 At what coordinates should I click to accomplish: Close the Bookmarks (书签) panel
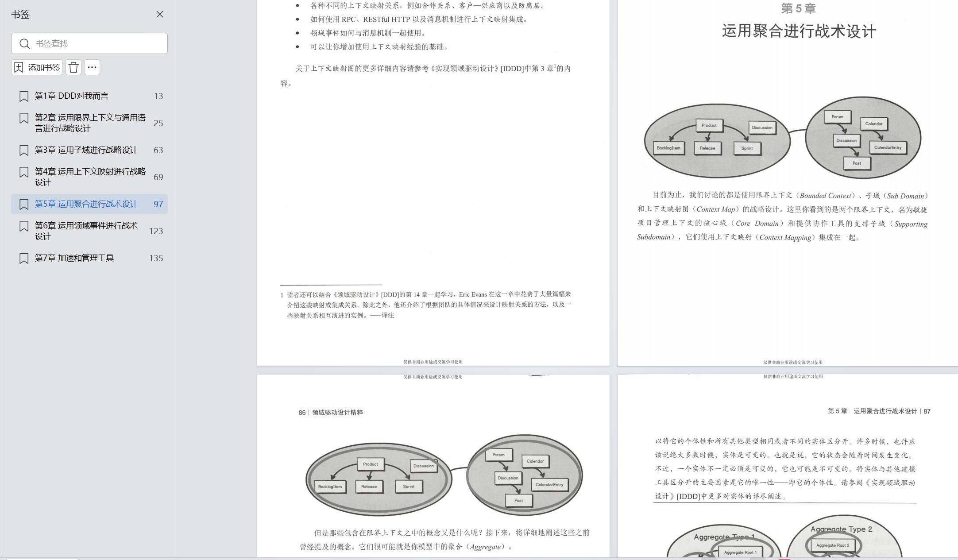pos(160,14)
